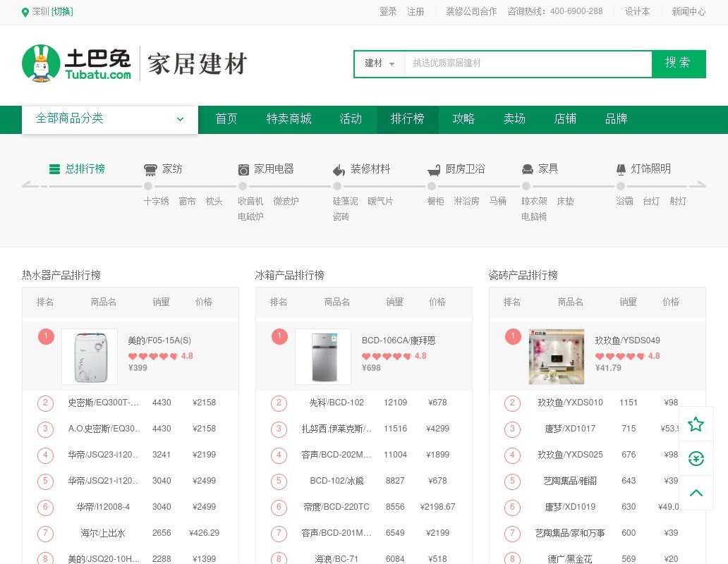Image resolution: width=728 pixels, height=564 pixels.
Task: Select the 厨房卫浴 bathtub category icon
Action: point(435,170)
